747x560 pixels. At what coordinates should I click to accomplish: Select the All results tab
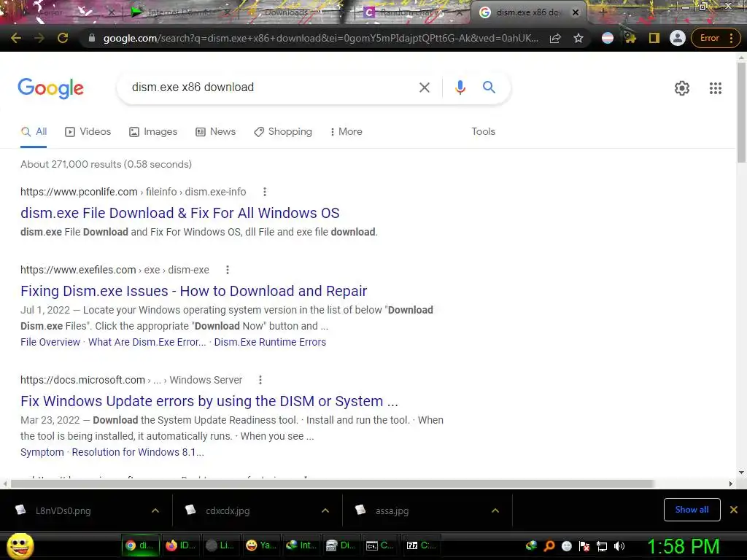[34, 132]
